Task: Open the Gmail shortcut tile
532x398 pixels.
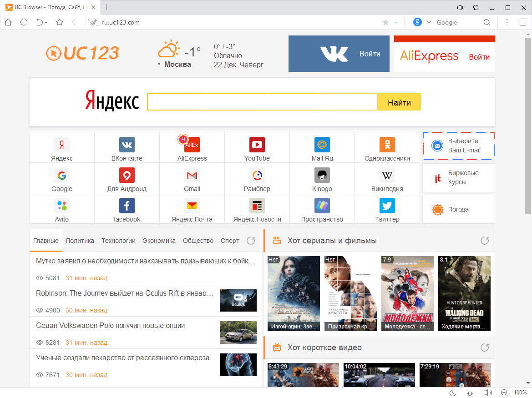Action: pos(192,178)
